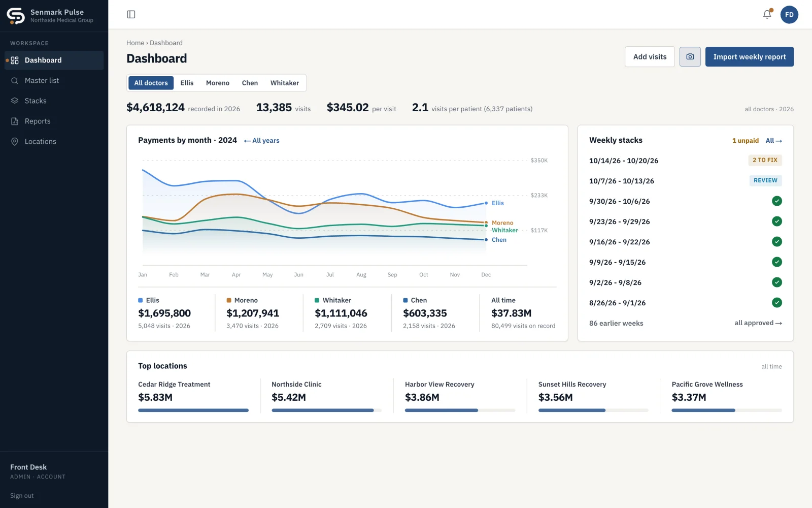812x508 pixels.
Task: Click the approved checkmark for 9/30/26 - 10/6/26
Action: point(777,201)
